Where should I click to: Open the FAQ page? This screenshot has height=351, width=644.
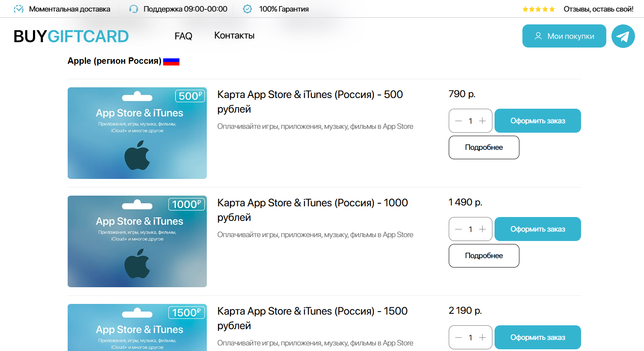[x=183, y=36]
